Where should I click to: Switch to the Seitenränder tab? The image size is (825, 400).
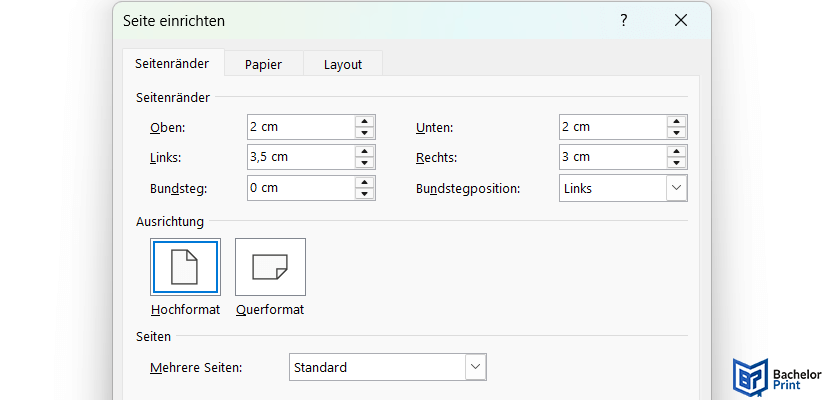coord(173,64)
